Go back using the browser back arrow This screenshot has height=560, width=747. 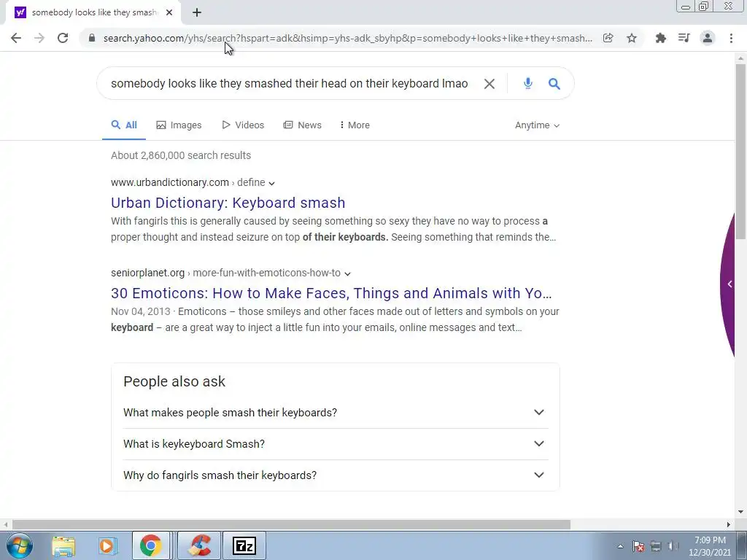click(16, 38)
